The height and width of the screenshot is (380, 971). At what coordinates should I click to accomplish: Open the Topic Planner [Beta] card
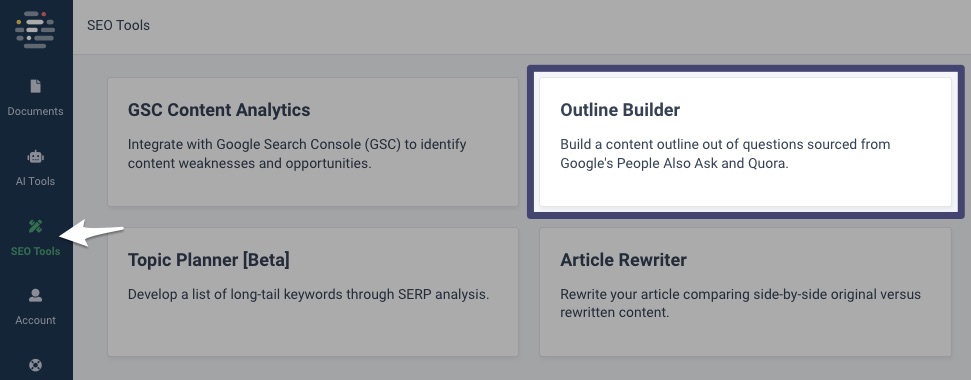click(x=313, y=292)
